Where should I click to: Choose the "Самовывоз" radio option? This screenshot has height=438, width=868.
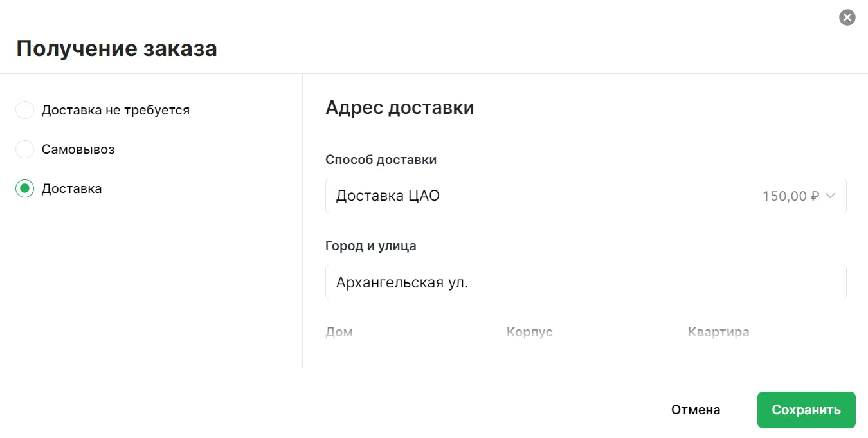tap(24, 149)
